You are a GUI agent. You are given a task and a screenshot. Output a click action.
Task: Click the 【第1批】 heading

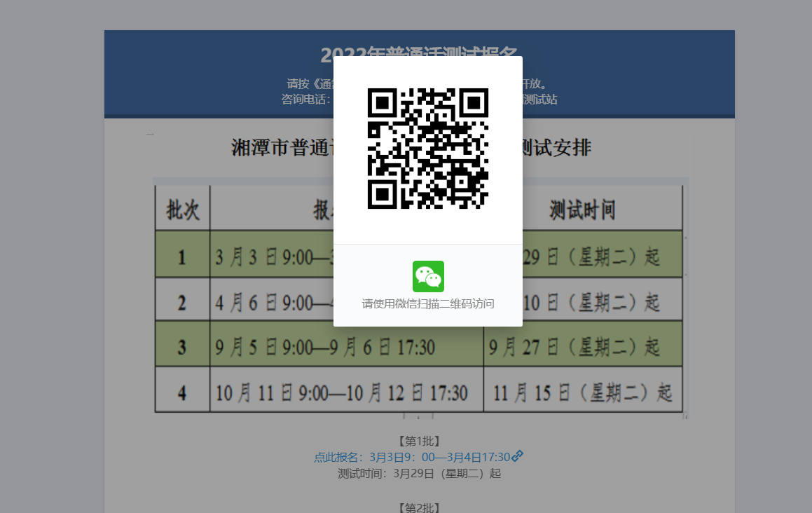[420, 441]
